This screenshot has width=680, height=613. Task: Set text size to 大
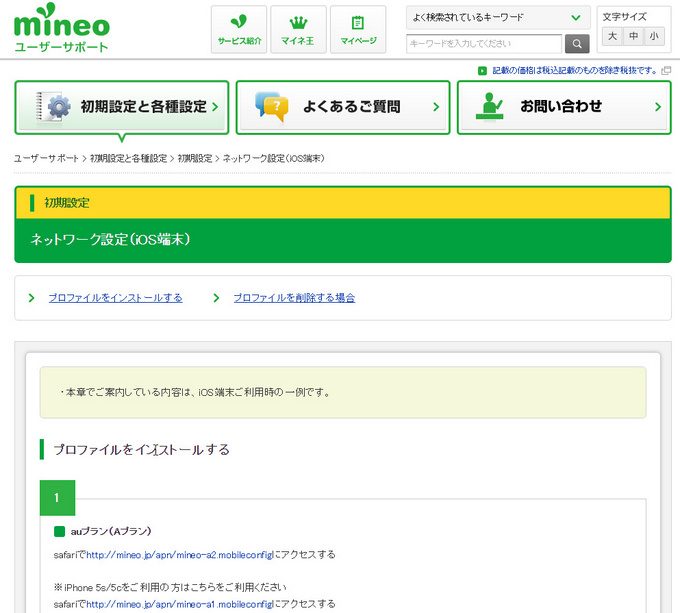point(612,36)
